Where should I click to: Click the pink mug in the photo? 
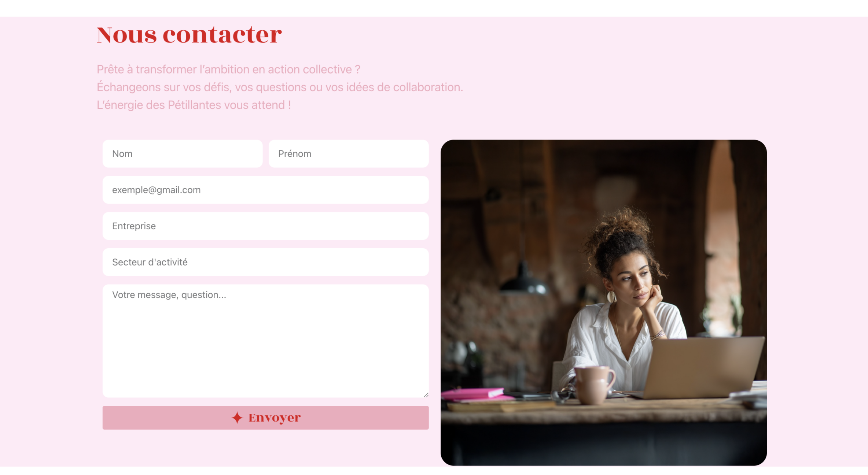pos(594,385)
